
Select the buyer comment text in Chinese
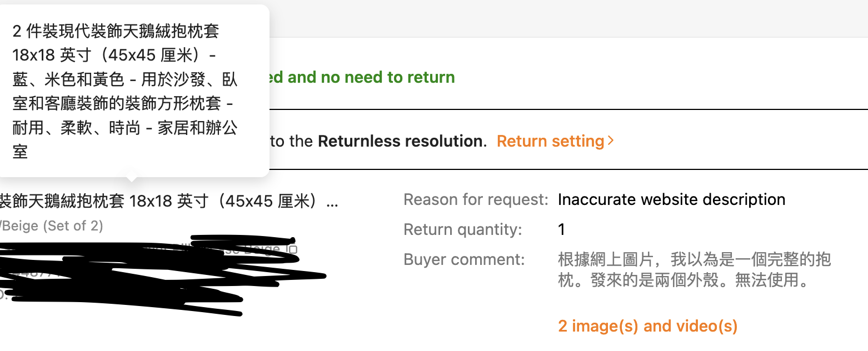pos(694,270)
